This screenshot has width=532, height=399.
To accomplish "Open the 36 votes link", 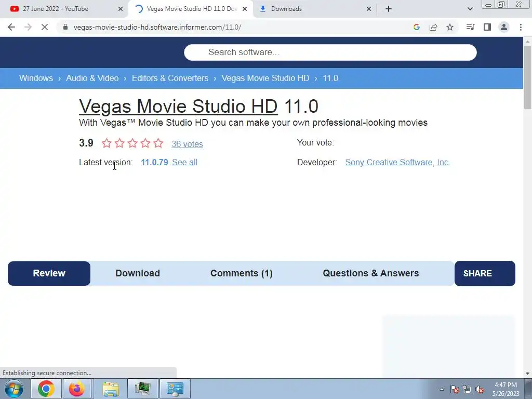I will click(x=187, y=144).
